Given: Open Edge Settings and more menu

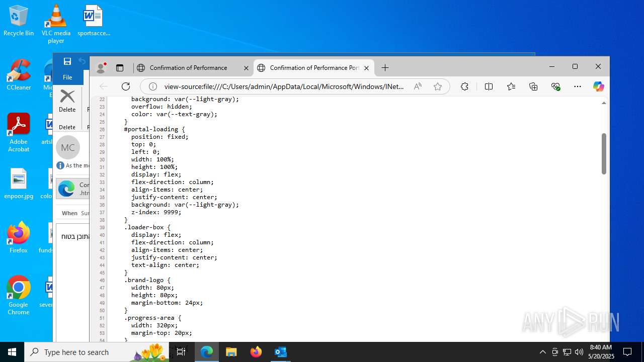Looking at the screenshot, I should pos(578,86).
